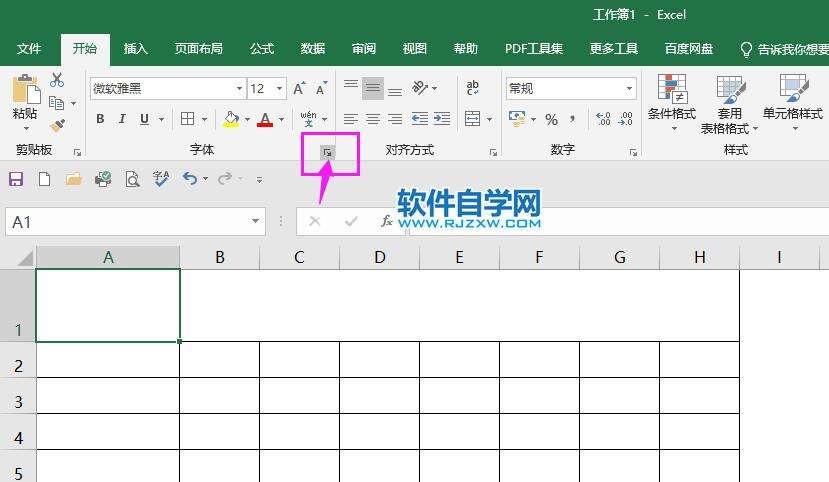Open Font group dialog launcher
Viewport: 829px width, 482px height.
(x=327, y=153)
